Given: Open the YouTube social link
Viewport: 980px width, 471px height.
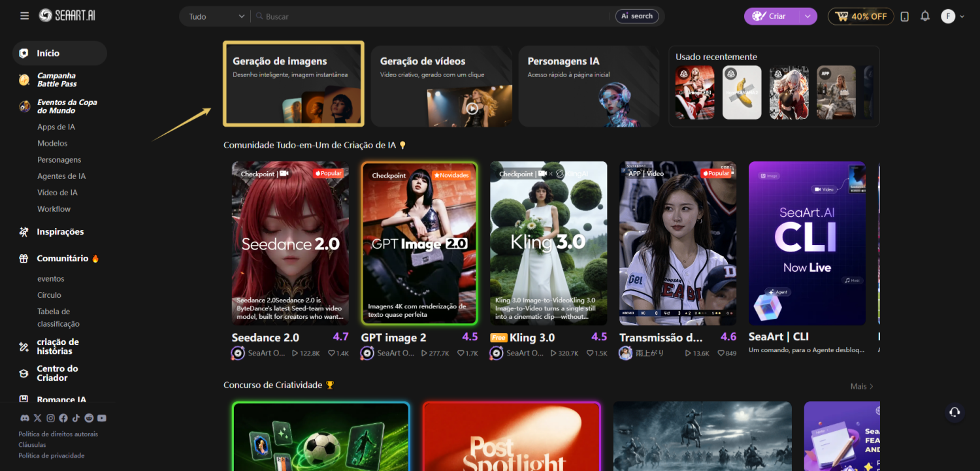Looking at the screenshot, I should (x=102, y=418).
